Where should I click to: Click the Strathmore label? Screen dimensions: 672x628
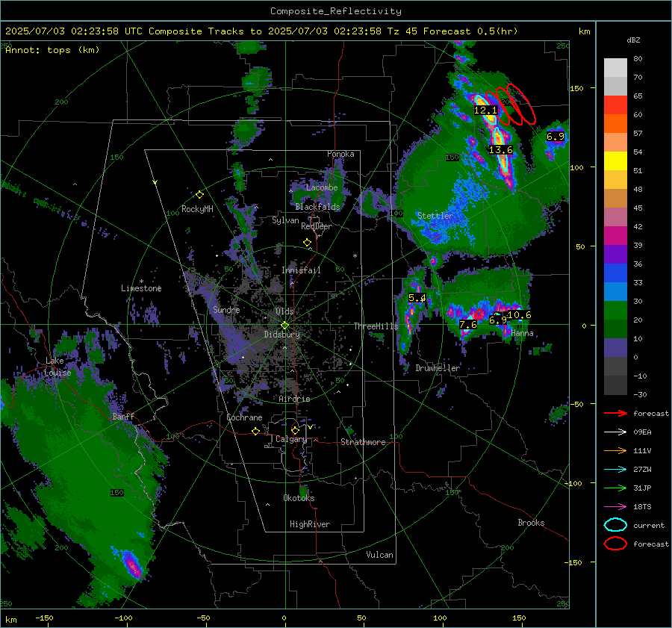(363, 442)
